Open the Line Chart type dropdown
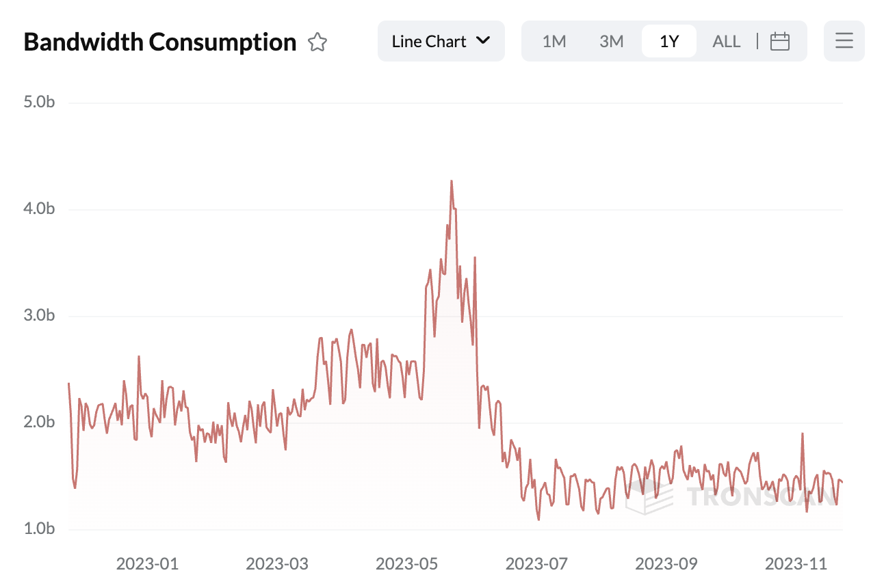 441,41
